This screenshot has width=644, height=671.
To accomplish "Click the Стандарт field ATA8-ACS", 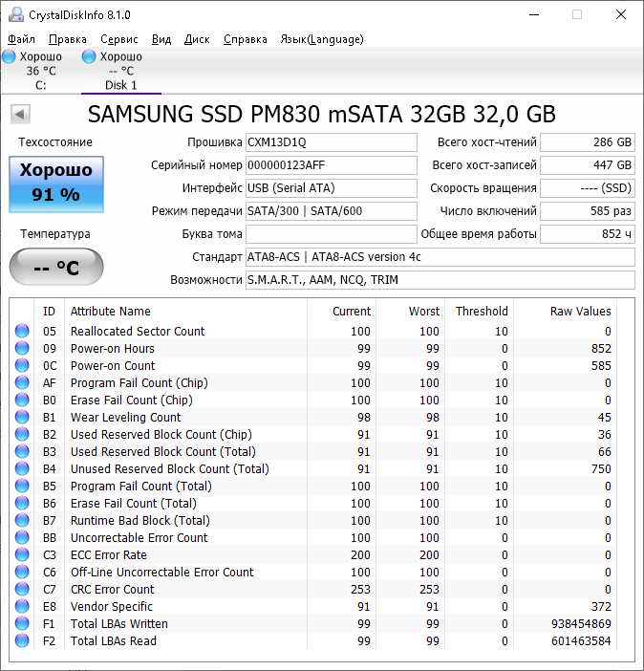I will click(x=440, y=257).
